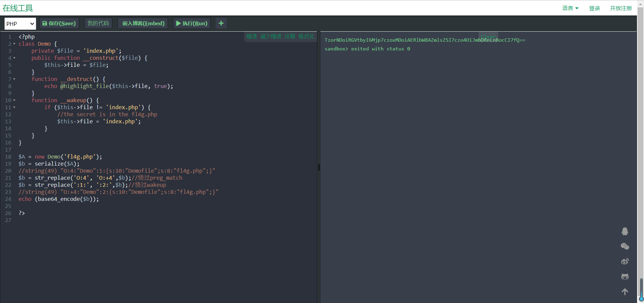Click line 24 'echo (base64_encode($b));'
The height and width of the screenshot is (303, 644).
59,199
